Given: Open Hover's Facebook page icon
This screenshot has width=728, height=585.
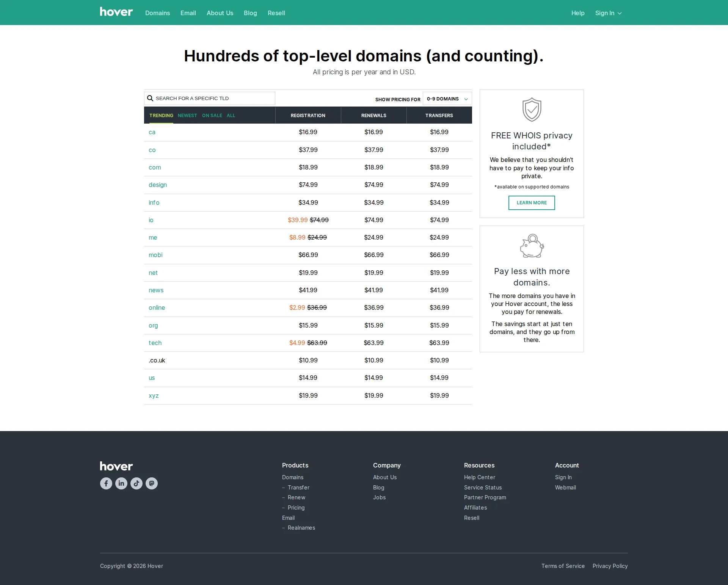Looking at the screenshot, I should 106,483.
